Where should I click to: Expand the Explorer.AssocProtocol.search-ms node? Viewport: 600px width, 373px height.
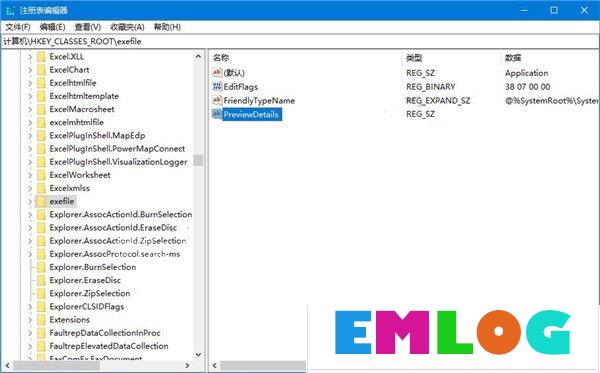[x=30, y=254]
